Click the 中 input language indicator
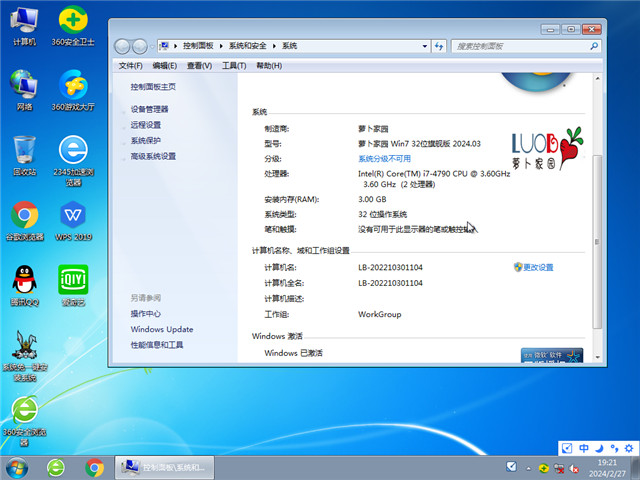The image size is (640, 480). (584, 448)
